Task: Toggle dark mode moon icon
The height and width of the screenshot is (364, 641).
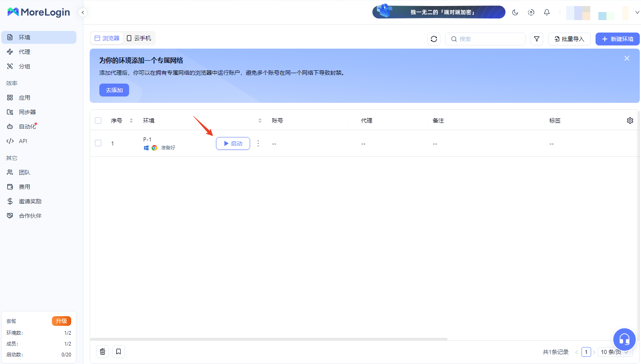Action: pos(515,12)
